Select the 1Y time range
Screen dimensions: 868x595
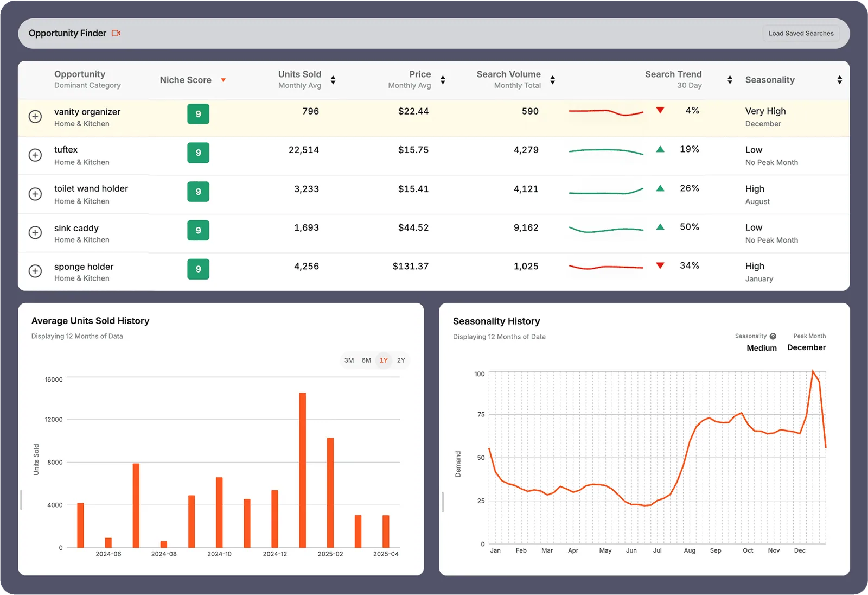[x=384, y=360]
